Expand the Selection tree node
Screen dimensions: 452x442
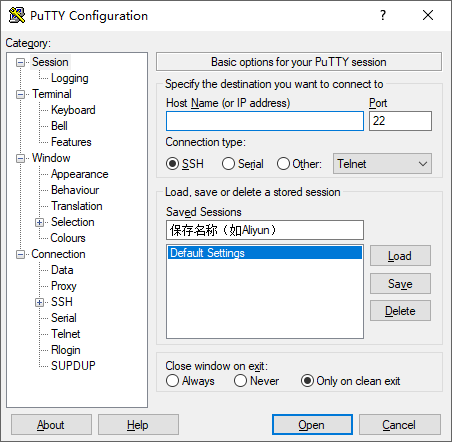pos(39,222)
